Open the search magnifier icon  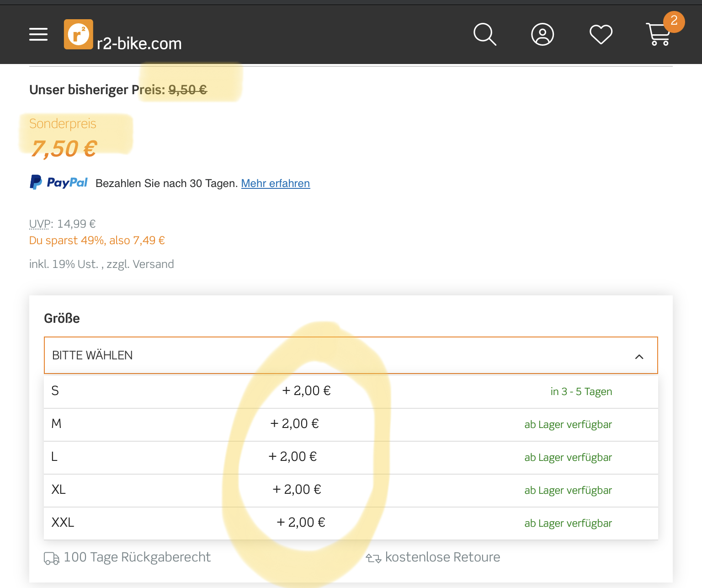(x=484, y=34)
